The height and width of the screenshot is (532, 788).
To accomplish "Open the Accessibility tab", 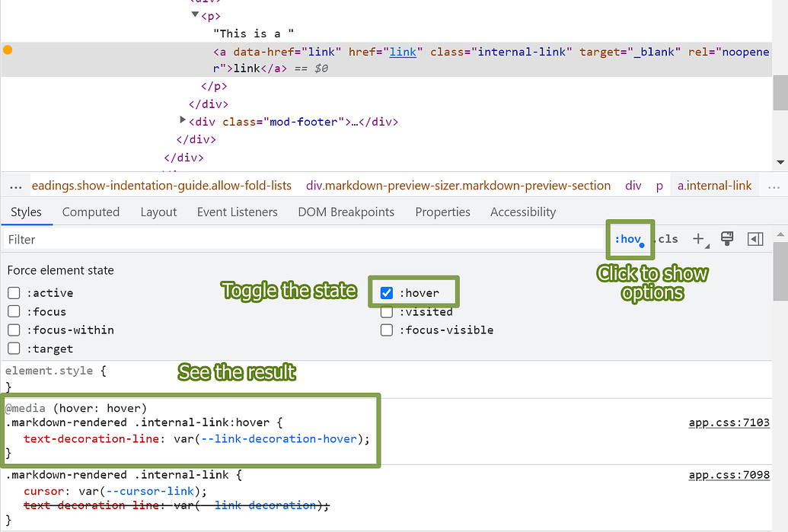I will pyautogui.click(x=522, y=212).
